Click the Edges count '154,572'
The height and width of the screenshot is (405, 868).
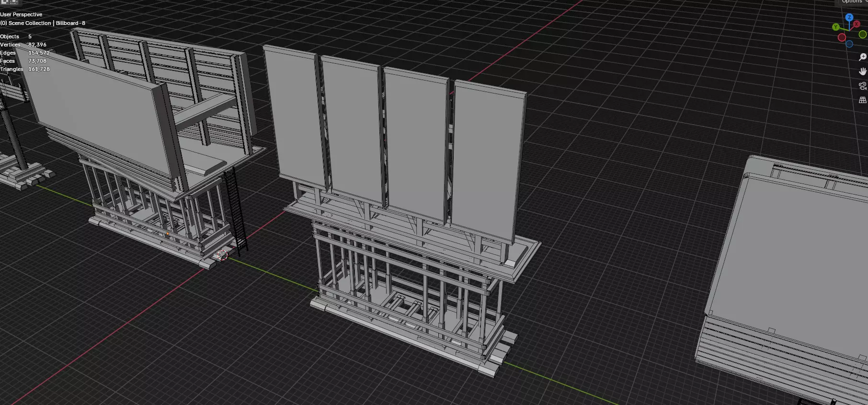pyautogui.click(x=39, y=53)
